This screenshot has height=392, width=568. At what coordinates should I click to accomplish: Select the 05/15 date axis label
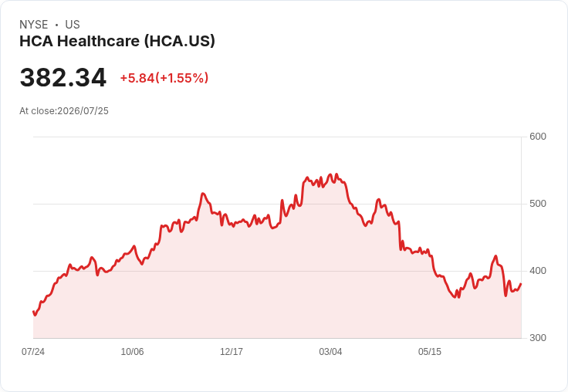tap(430, 352)
